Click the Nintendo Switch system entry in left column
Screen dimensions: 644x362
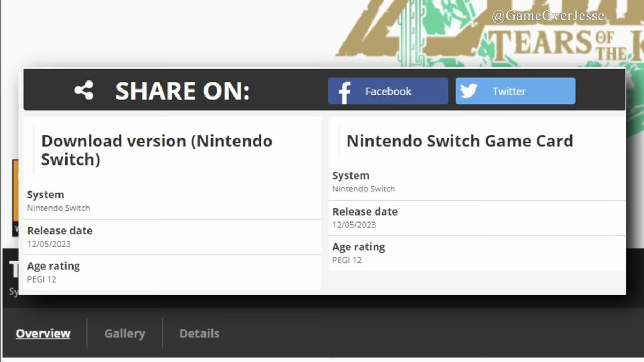point(58,208)
